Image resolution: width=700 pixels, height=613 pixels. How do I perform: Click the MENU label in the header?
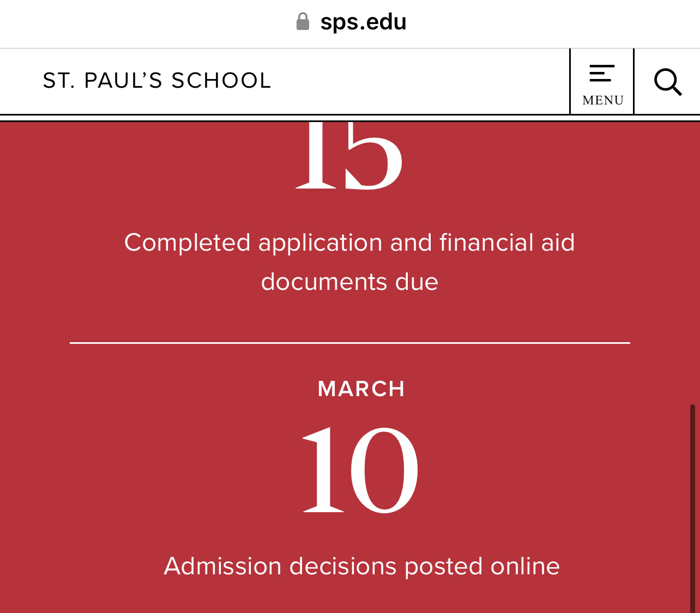602,100
